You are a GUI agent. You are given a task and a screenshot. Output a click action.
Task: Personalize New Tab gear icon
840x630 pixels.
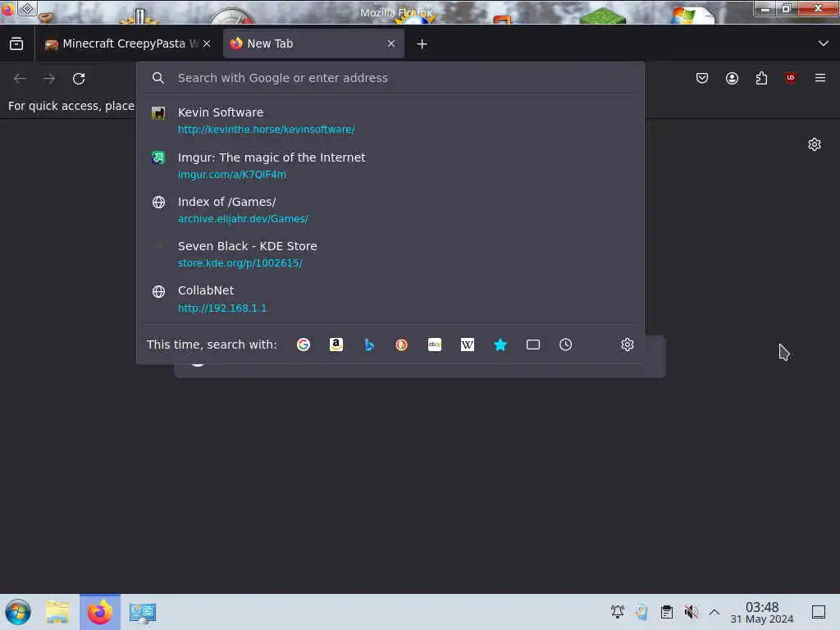point(815,144)
